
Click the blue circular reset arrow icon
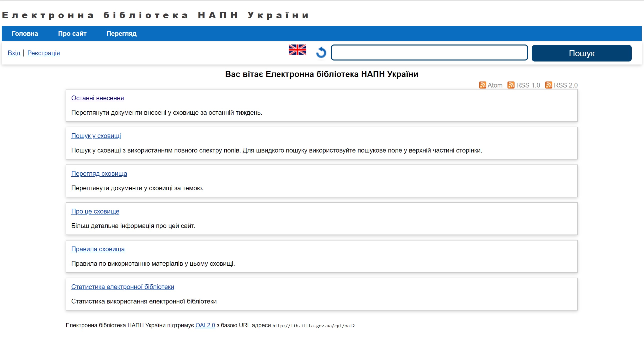pyautogui.click(x=321, y=52)
